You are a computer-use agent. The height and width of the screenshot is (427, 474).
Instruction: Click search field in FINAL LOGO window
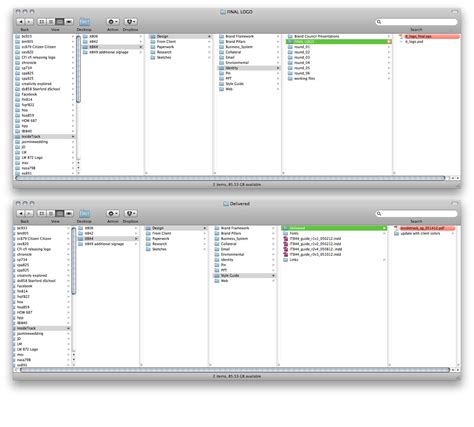tap(416, 22)
